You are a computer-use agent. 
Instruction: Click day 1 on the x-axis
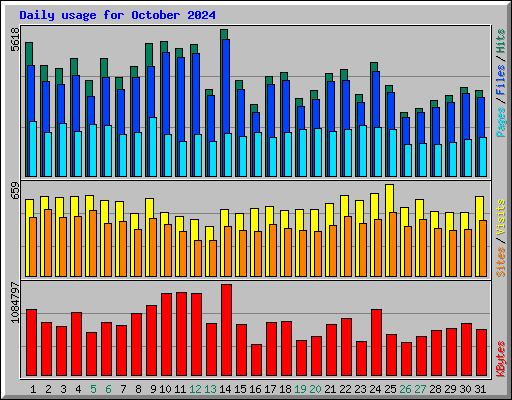coord(33,389)
